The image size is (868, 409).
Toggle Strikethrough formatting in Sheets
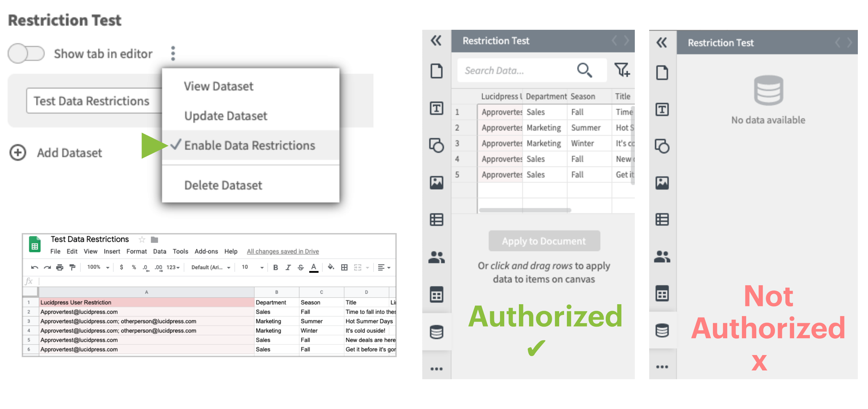point(301,267)
